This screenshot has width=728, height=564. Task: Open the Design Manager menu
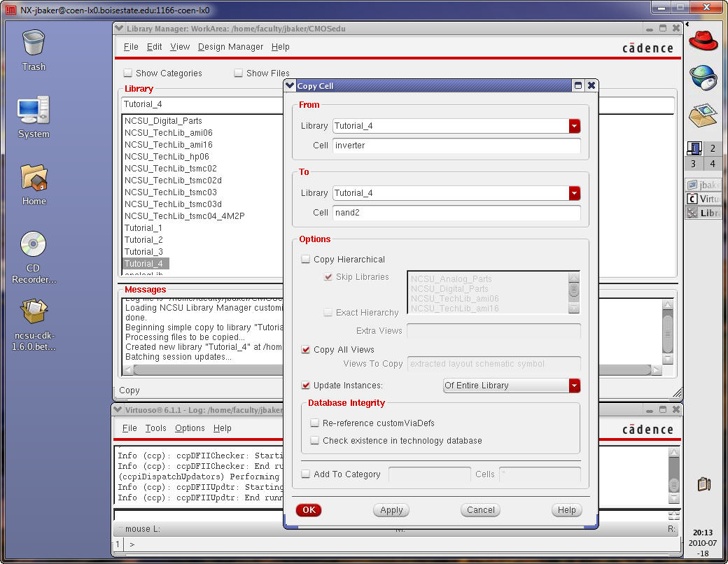pyautogui.click(x=230, y=47)
